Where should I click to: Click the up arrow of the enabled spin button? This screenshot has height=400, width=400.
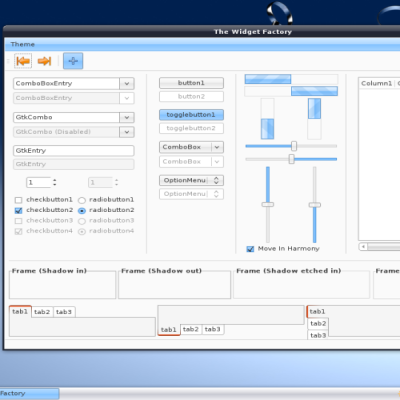click(55, 180)
